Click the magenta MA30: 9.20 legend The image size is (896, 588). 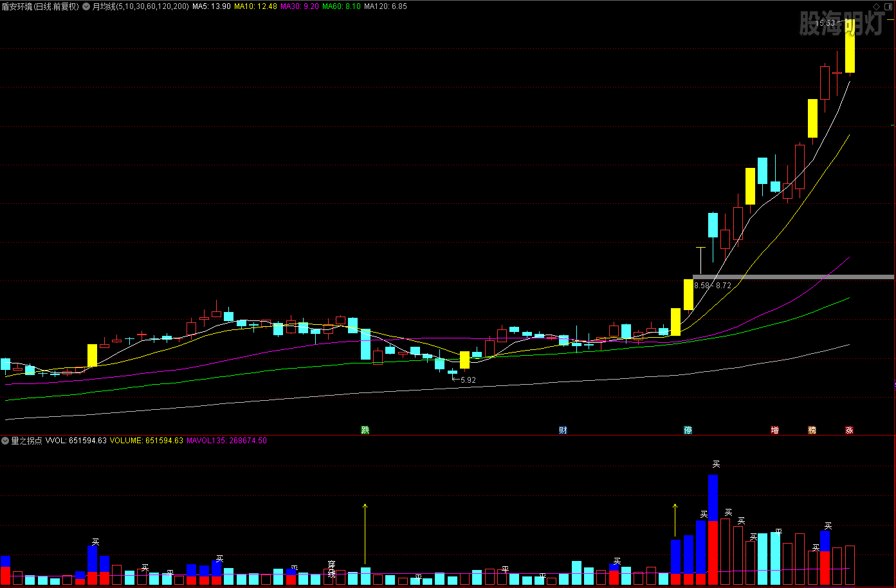point(300,6)
